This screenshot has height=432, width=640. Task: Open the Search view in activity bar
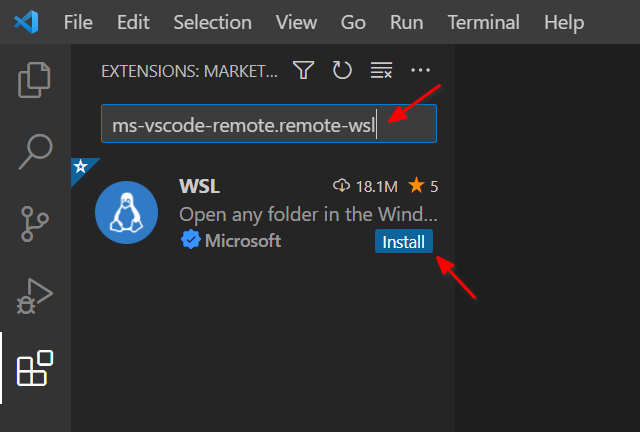pos(36,151)
